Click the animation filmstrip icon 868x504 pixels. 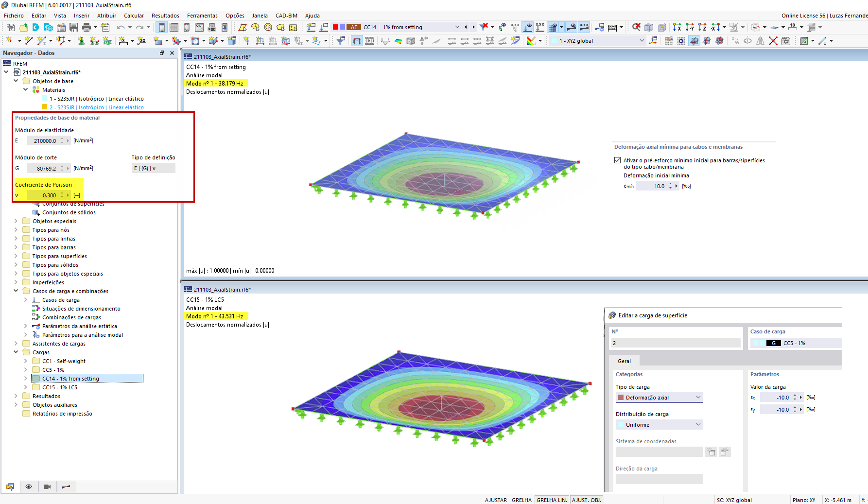pyautogui.click(x=369, y=41)
